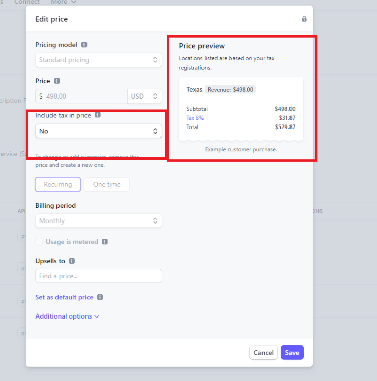Open the USD currency dropdown
The height and width of the screenshot is (381, 377).
pos(145,96)
